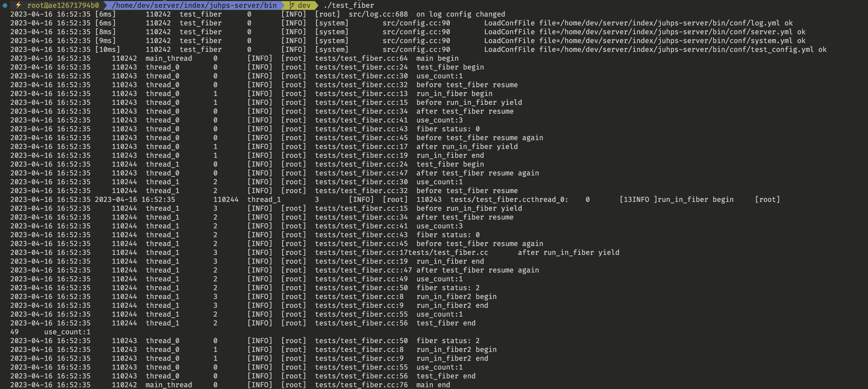868x389 pixels.
Task: Click 'tests/test_fiber.cc:76' file reference
Action: (x=361, y=385)
